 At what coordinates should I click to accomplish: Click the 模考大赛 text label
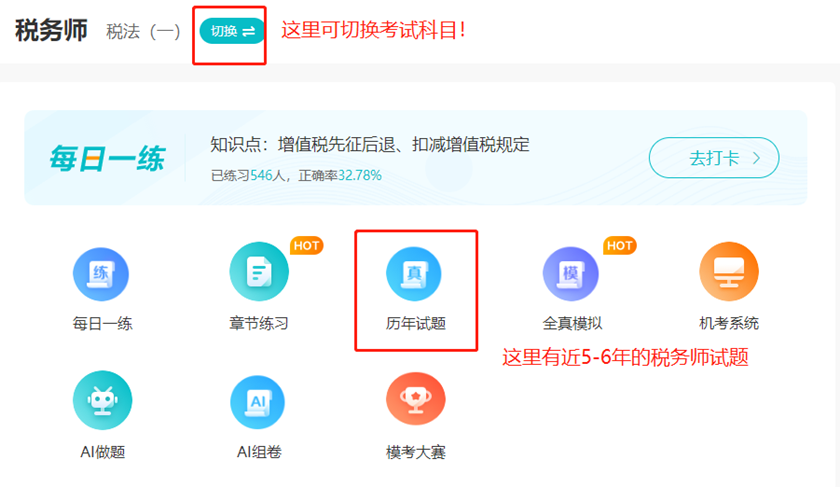click(416, 452)
